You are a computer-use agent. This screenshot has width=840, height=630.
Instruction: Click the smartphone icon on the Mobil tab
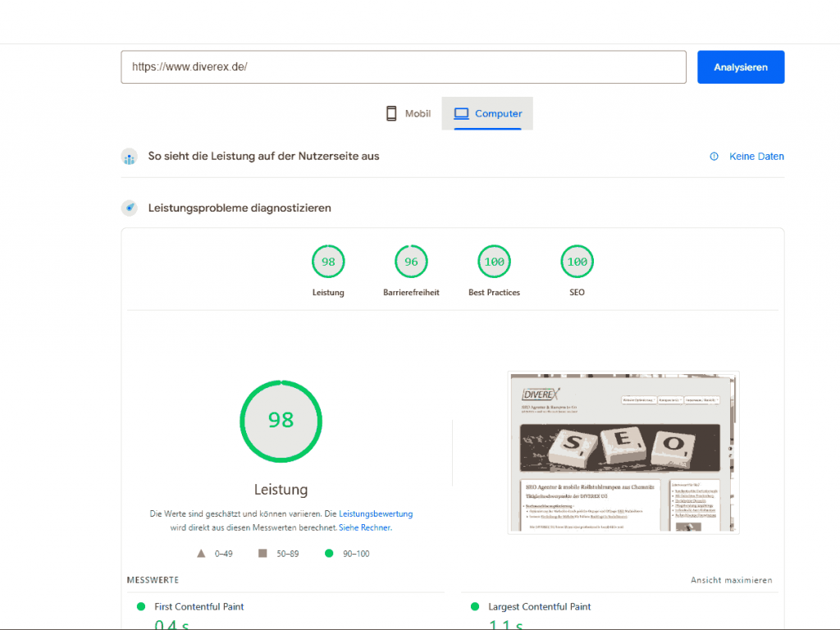(390, 113)
